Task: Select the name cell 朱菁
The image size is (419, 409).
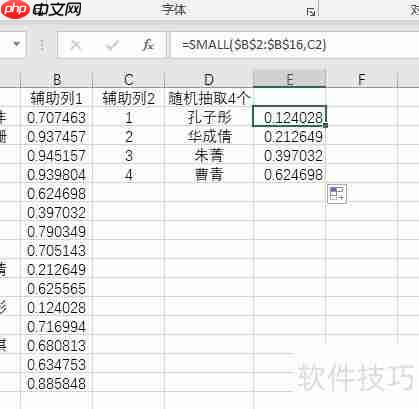Action: point(209,155)
